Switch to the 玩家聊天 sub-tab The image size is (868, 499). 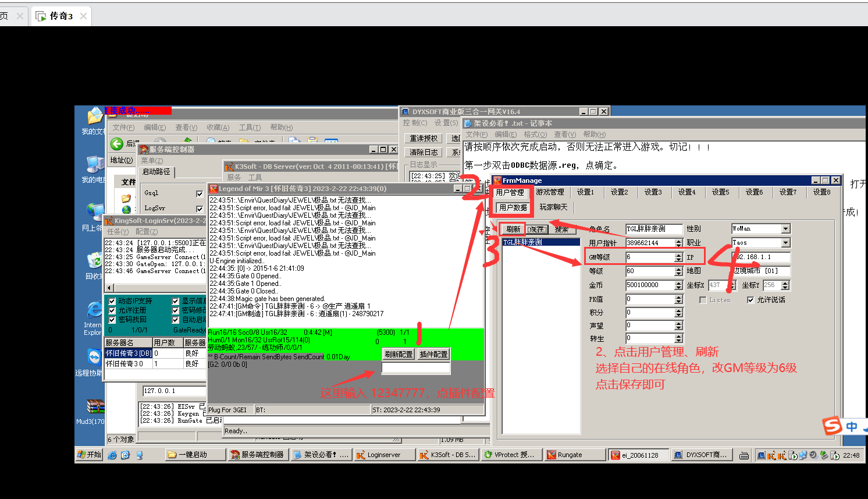pyautogui.click(x=553, y=207)
